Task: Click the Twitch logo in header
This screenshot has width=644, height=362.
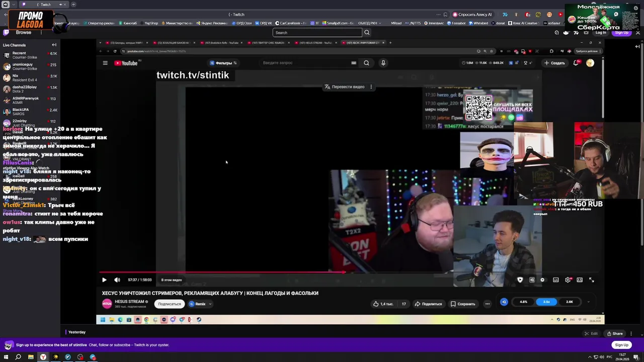Action: (x=6, y=33)
